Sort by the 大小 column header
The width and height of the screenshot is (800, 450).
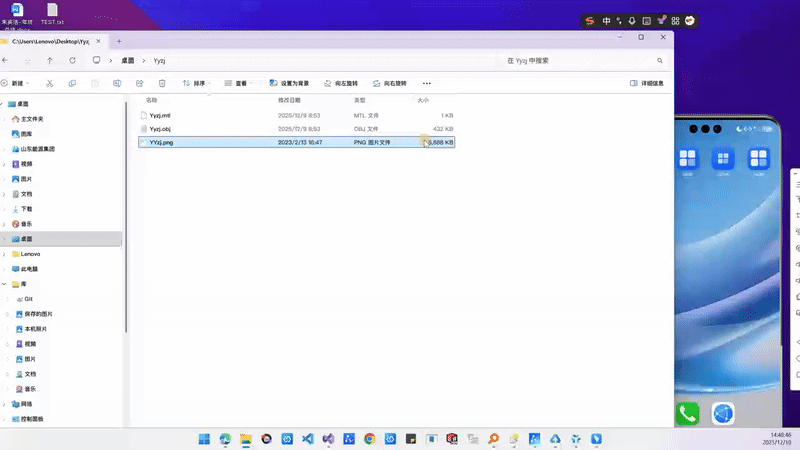coord(423,100)
